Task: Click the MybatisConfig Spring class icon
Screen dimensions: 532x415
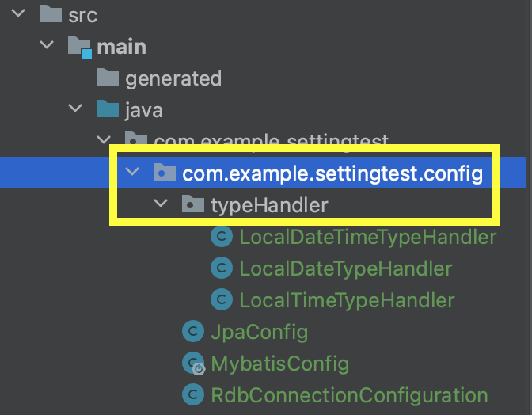Action: [x=194, y=364]
